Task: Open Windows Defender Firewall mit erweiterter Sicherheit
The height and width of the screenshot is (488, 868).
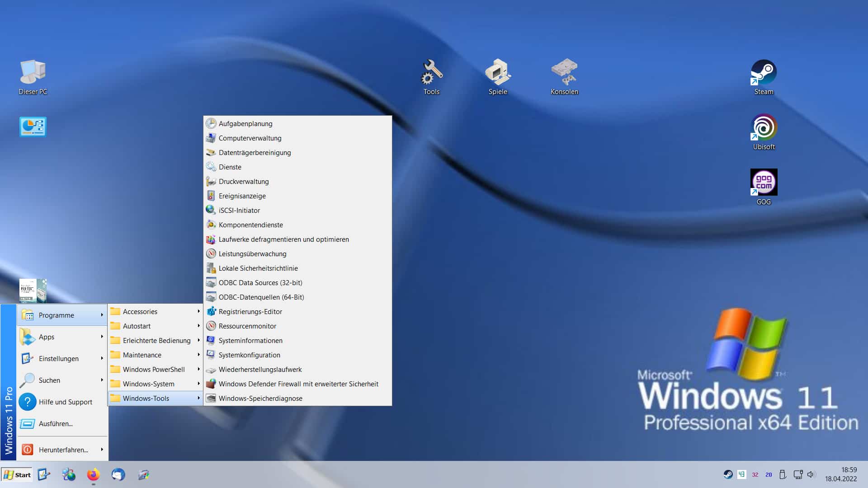Action: (x=297, y=384)
